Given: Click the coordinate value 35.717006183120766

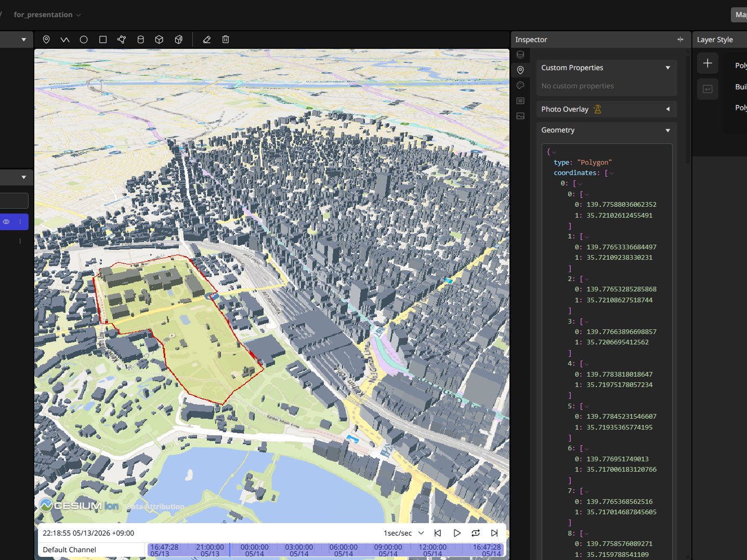Looking at the screenshot, I should (x=621, y=470).
